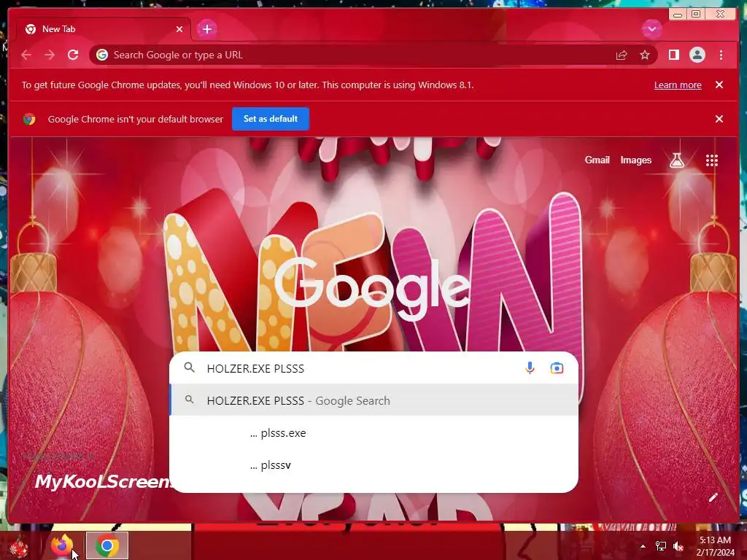Open the profile avatar menu
Viewport: 747px width, 560px height.
pos(697,55)
